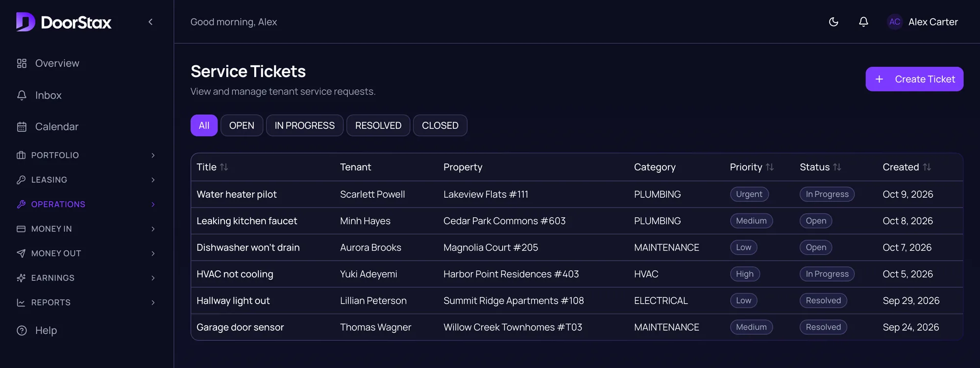The image size is (980, 368).
Task: Expand the Operations section chevron
Action: (x=153, y=204)
